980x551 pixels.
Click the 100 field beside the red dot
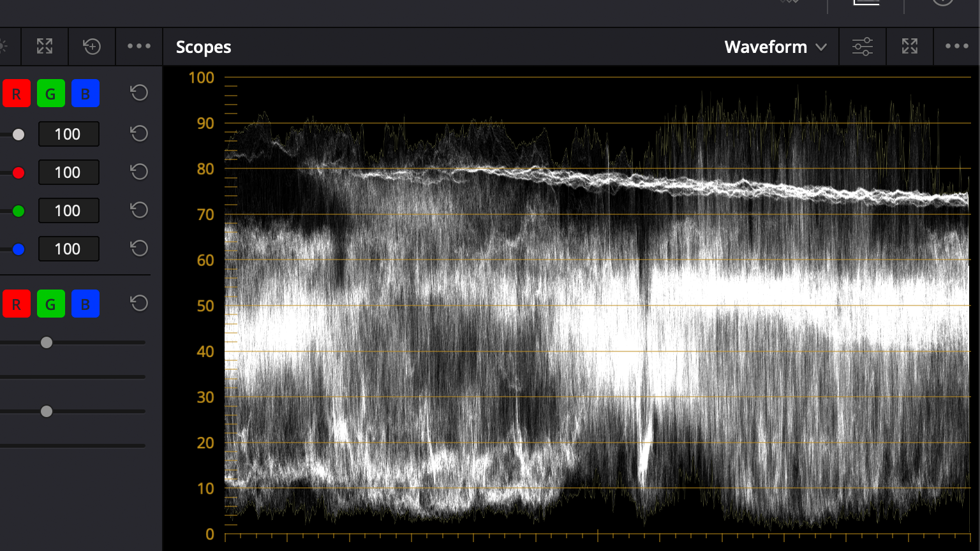[68, 172]
